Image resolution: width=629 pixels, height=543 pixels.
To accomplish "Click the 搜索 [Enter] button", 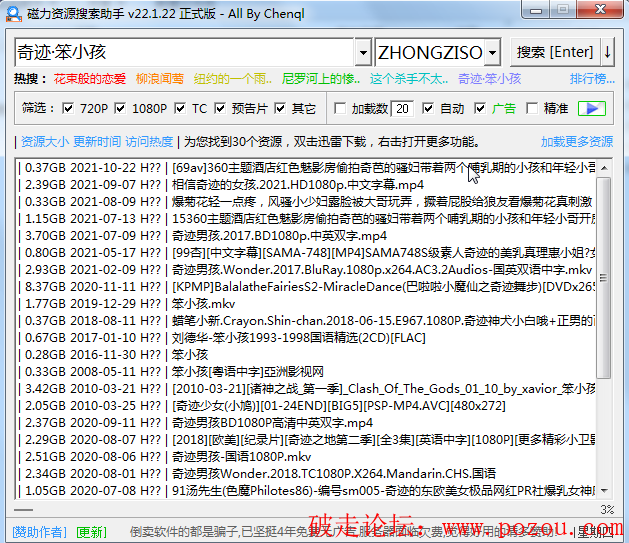I will point(555,52).
